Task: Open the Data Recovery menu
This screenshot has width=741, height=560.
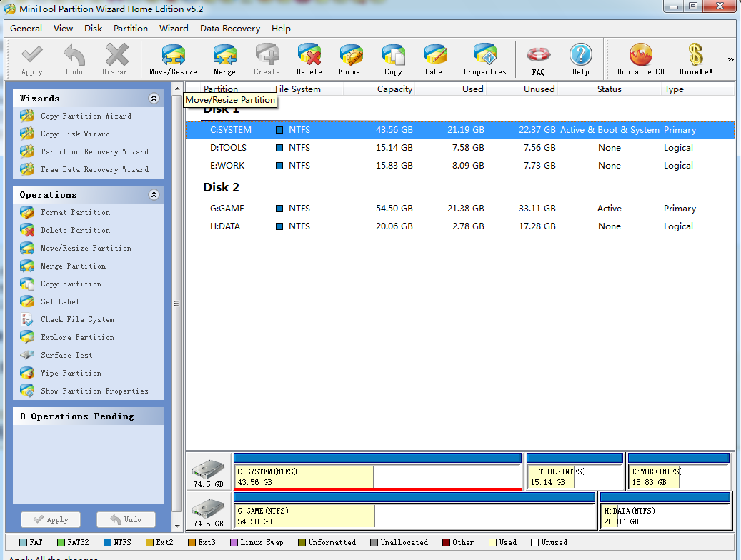Action: [x=229, y=29]
